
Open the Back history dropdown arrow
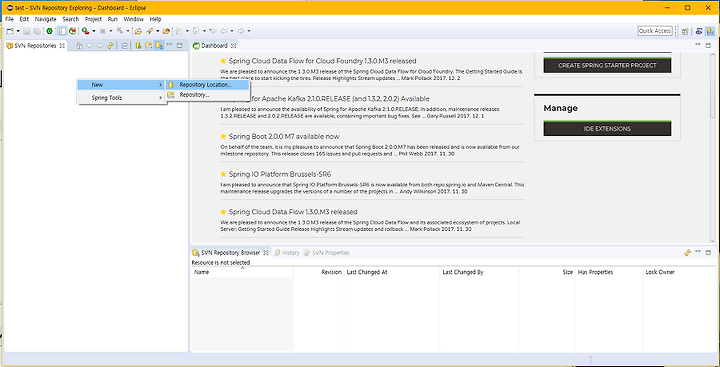point(231,31)
